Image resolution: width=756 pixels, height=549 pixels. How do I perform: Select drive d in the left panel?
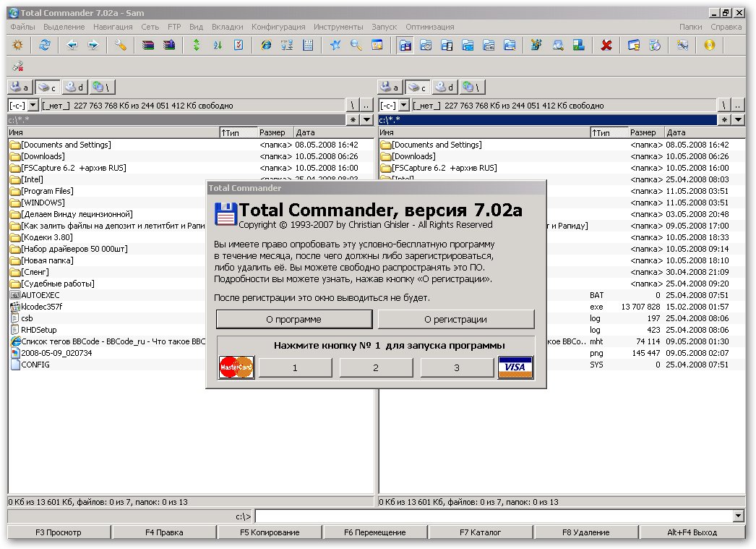(x=74, y=88)
